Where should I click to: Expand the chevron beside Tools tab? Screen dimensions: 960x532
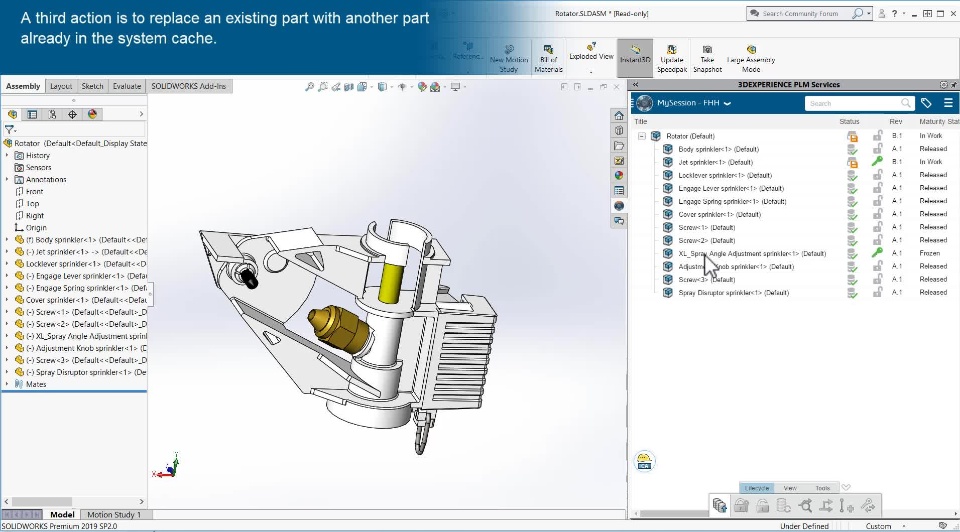tap(846, 487)
